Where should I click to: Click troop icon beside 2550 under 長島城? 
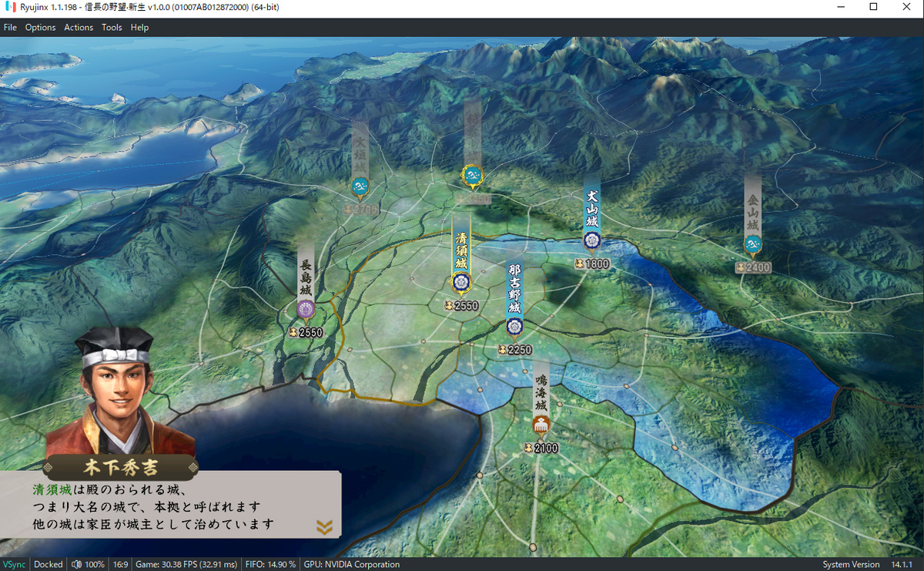coord(292,333)
